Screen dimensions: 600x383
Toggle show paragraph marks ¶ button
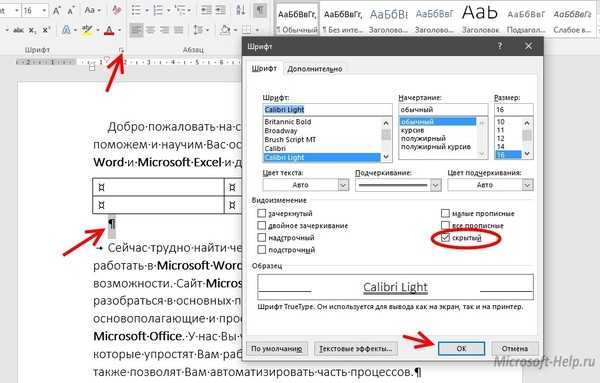(260, 10)
